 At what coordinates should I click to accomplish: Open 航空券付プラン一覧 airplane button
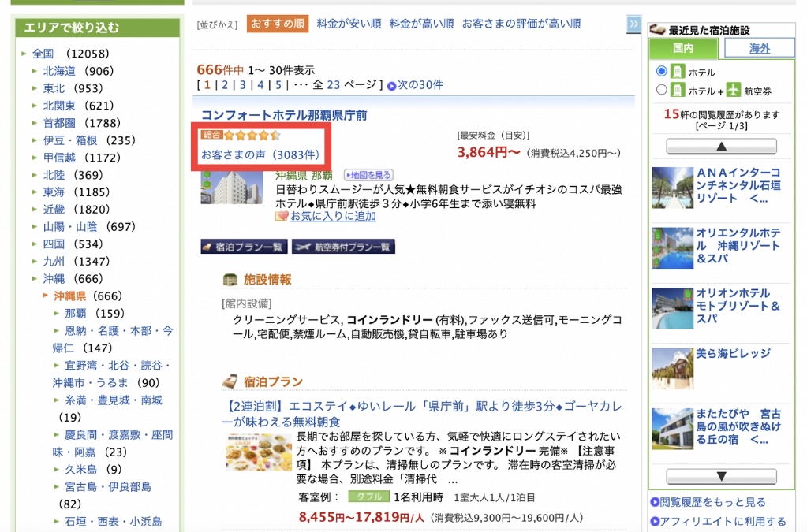(343, 247)
